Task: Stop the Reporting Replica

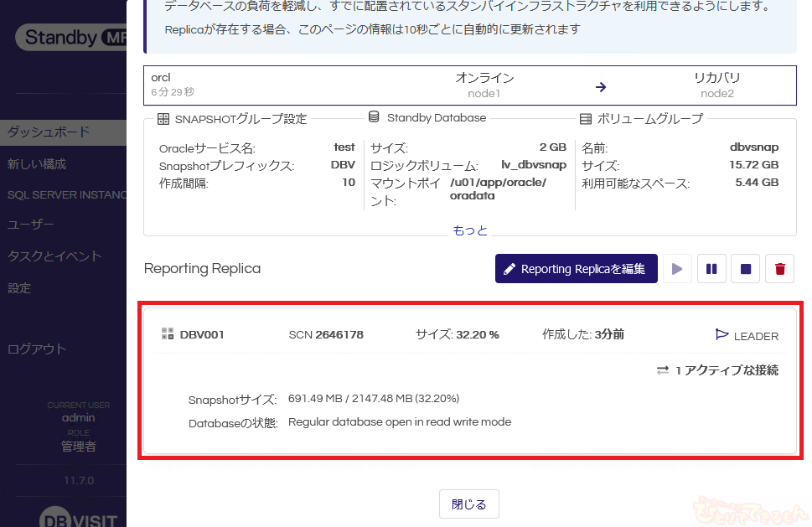Action: coord(746,269)
